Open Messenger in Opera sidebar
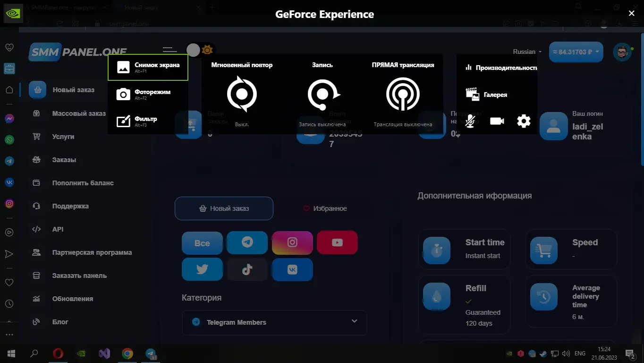 coord(9,119)
